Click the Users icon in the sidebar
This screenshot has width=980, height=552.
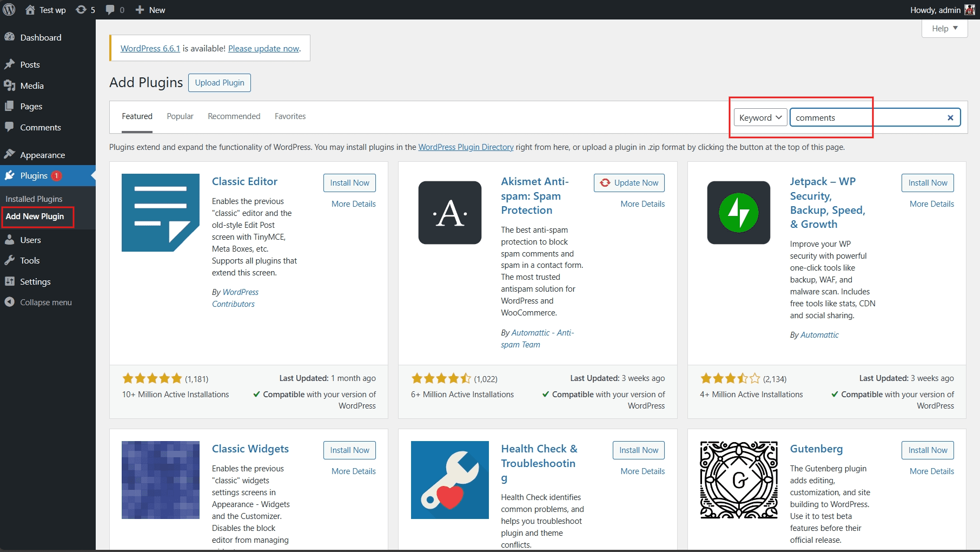click(10, 240)
